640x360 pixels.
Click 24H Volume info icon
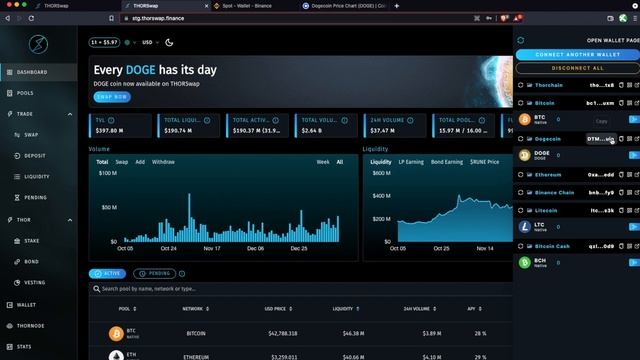410,120
